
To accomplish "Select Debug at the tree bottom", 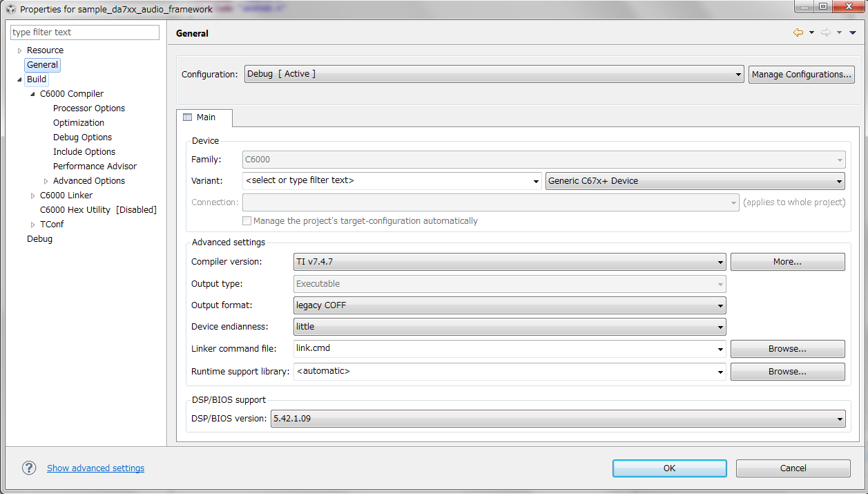I will pos(39,239).
